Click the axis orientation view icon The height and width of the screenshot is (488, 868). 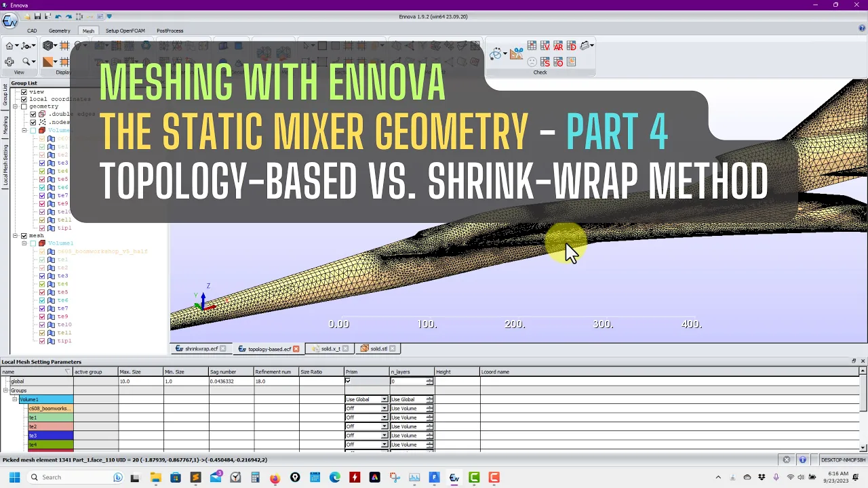pos(26,46)
